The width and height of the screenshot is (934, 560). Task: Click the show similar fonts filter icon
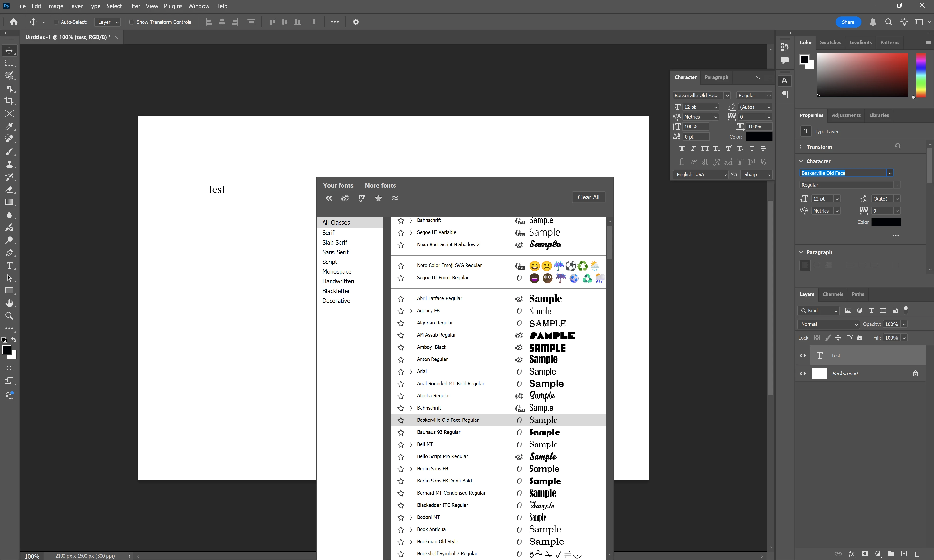(395, 198)
